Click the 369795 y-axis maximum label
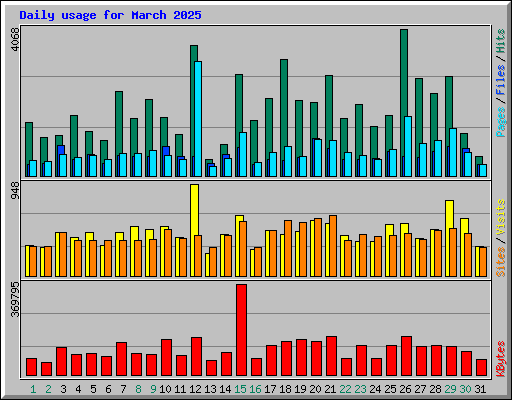The height and width of the screenshot is (400, 512). pyautogui.click(x=15, y=300)
